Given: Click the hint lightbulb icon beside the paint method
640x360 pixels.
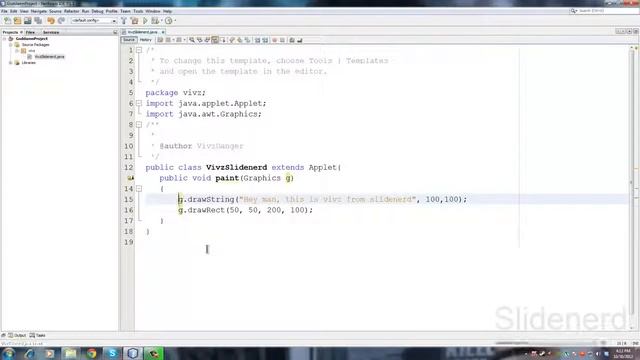Looking at the screenshot, I should (x=131, y=178).
